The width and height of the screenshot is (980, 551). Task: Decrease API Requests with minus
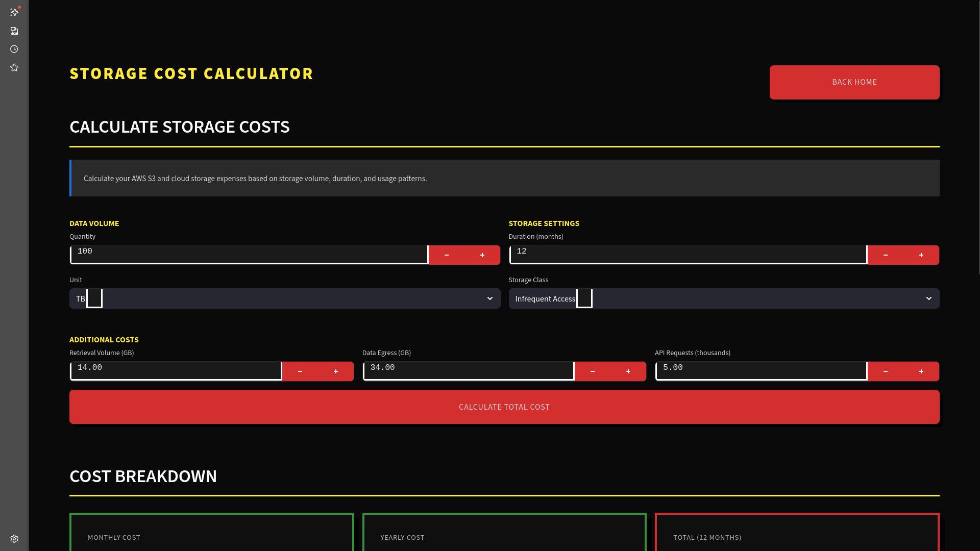pyautogui.click(x=886, y=371)
